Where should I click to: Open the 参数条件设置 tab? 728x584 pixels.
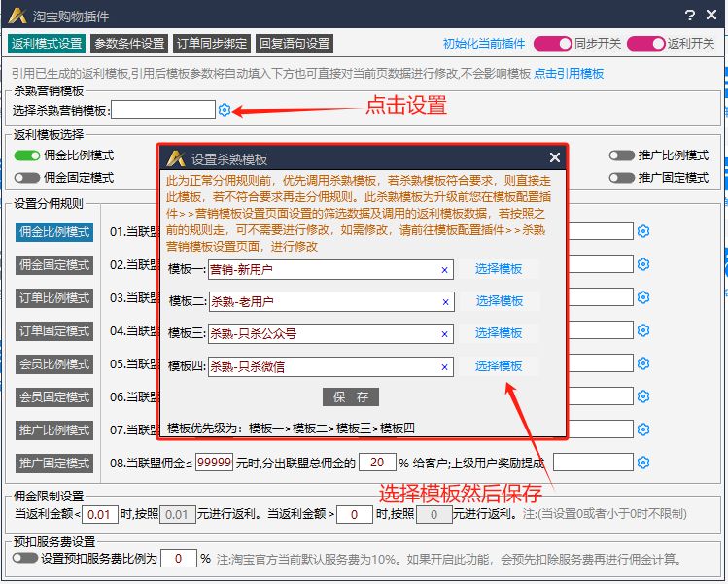point(129,44)
